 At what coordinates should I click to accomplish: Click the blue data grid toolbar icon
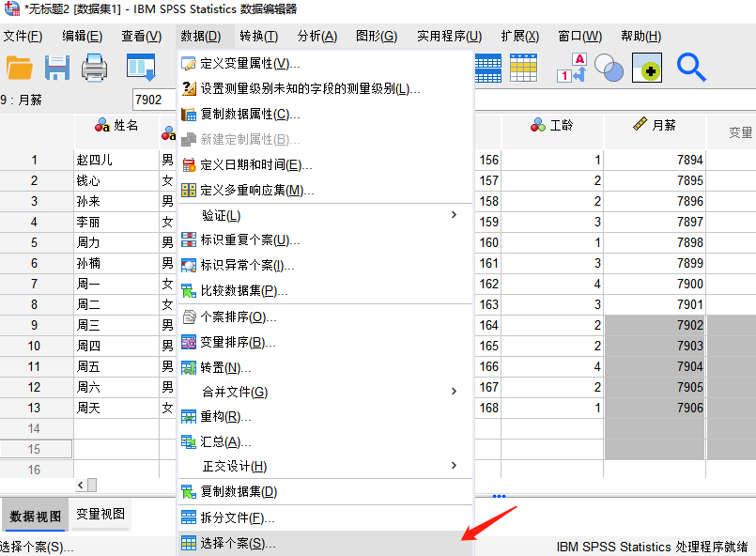point(488,68)
